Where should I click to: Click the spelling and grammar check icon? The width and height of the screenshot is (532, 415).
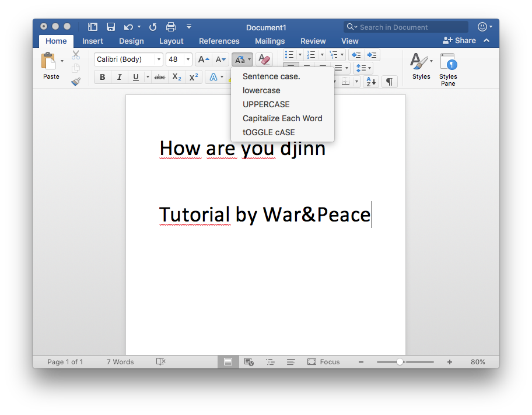click(161, 362)
